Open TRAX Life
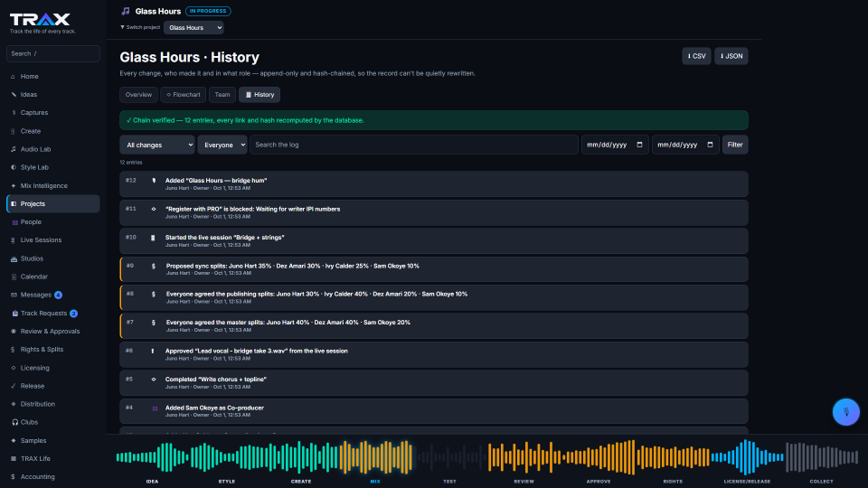The image size is (868, 488). (52, 459)
